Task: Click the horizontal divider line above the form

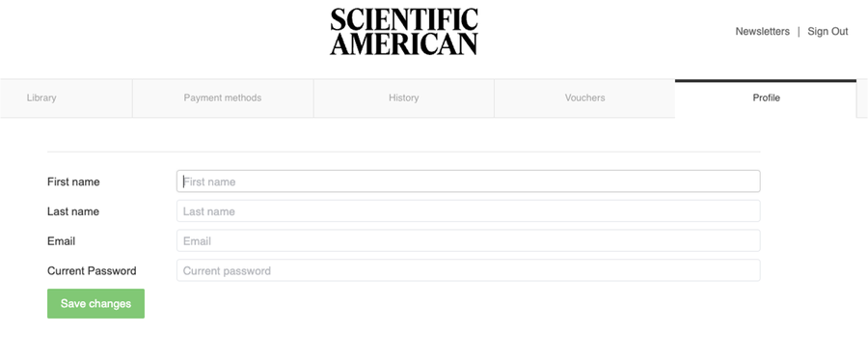Action: pyautogui.click(x=403, y=152)
